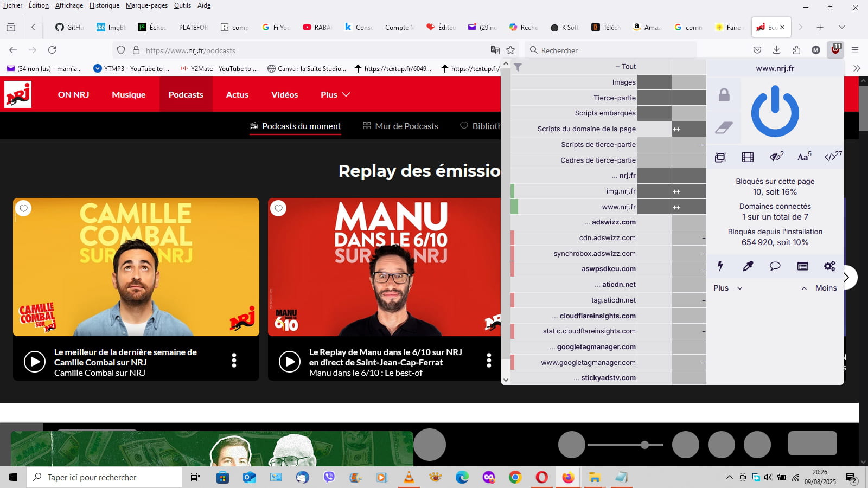This screenshot has width=868, height=488.
Task: Open the uBlock logger icon
Action: pos(802,266)
